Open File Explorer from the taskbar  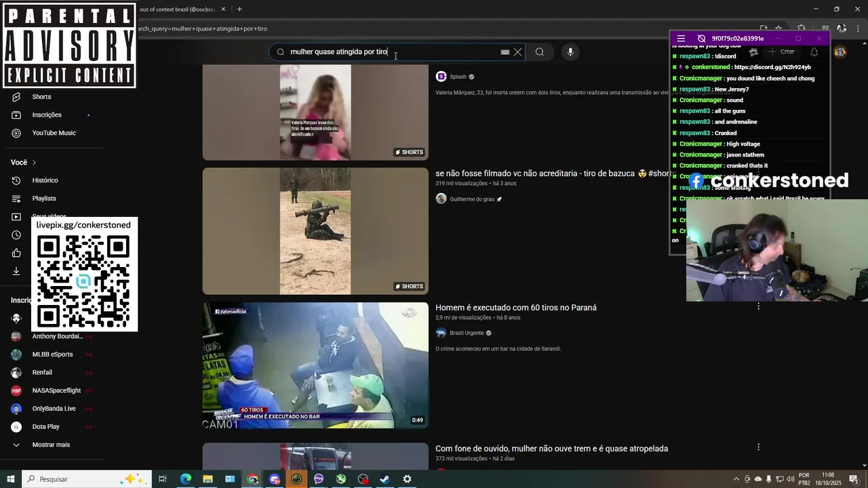coord(208,479)
